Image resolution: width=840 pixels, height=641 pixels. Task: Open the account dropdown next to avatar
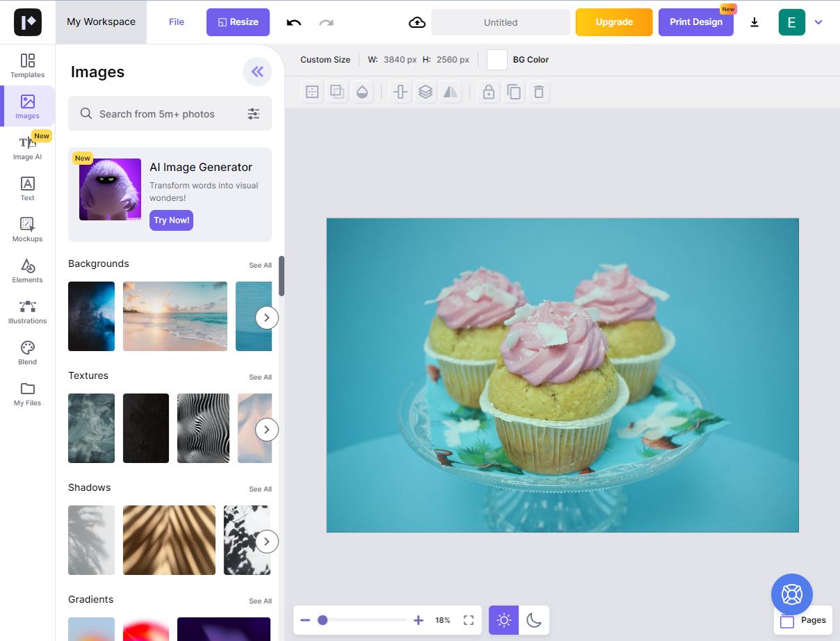click(x=818, y=22)
